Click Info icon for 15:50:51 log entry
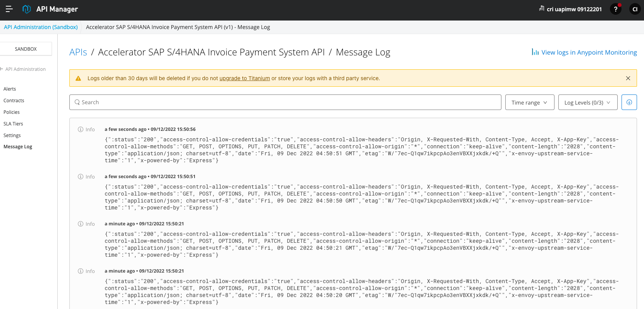The height and width of the screenshot is (309, 644). (x=81, y=177)
